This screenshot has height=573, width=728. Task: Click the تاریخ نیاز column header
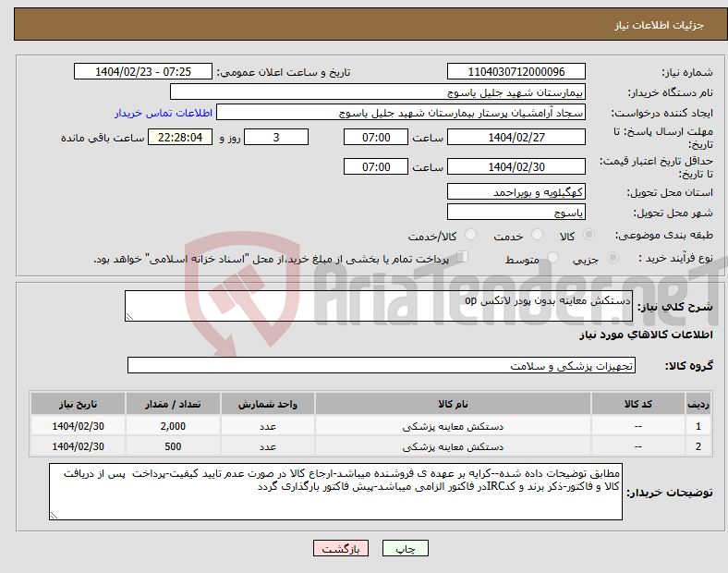coord(78,404)
